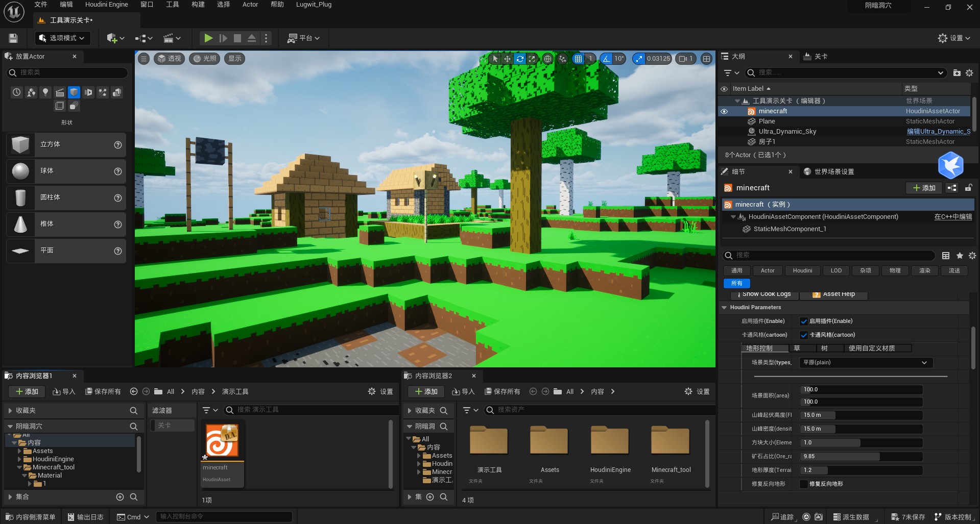Adjust the peak height 15.0 m slider
The width and height of the screenshot is (980, 524).
(x=861, y=415)
